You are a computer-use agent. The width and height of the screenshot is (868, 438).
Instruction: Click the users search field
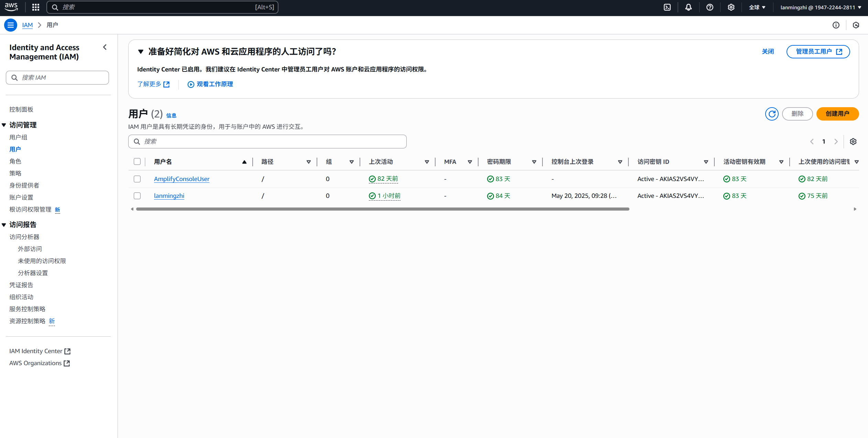[x=267, y=142]
